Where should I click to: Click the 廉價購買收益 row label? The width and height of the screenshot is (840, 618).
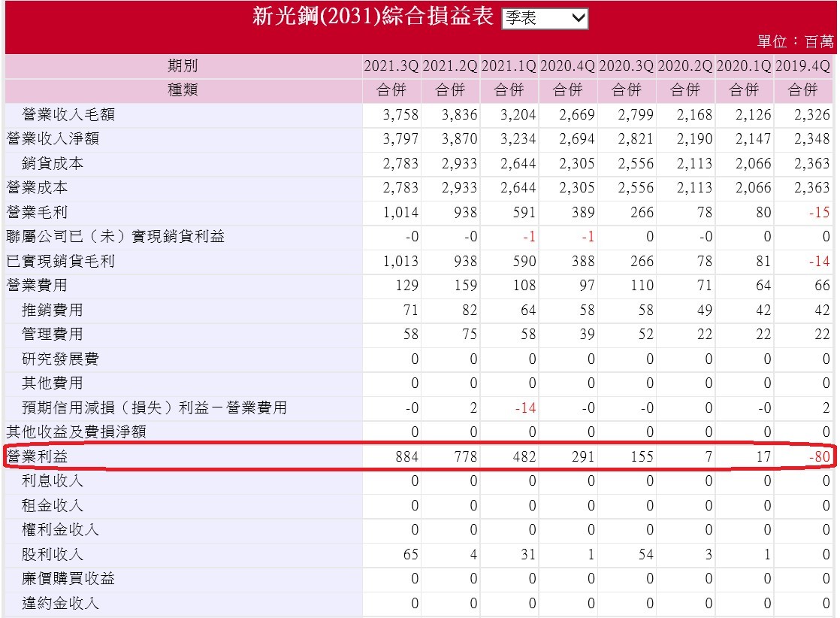click(68, 578)
